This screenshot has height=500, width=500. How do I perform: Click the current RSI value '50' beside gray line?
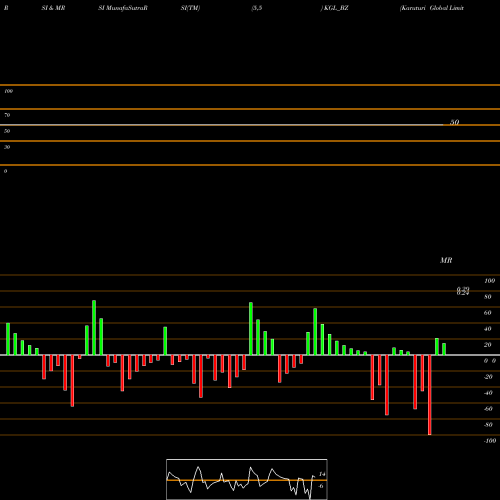pos(455,122)
